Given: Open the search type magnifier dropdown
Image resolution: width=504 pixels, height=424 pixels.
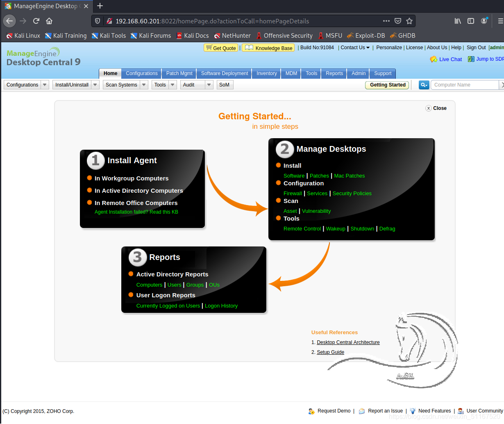Looking at the screenshot, I should click(x=424, y=85).
